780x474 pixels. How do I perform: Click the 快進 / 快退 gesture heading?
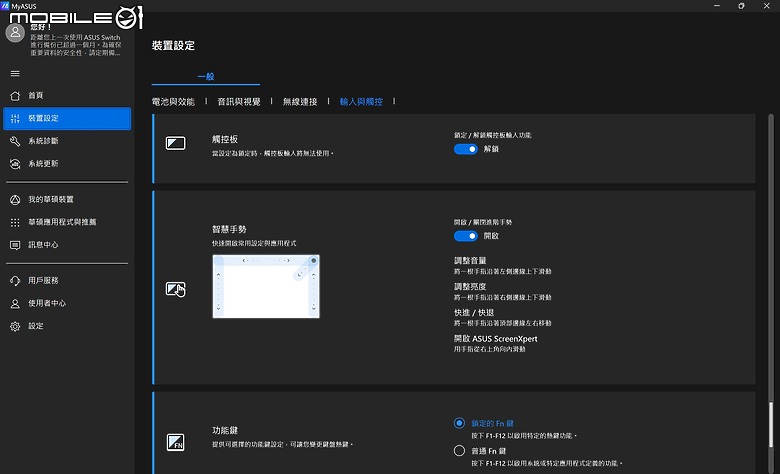tap(474, 312)
